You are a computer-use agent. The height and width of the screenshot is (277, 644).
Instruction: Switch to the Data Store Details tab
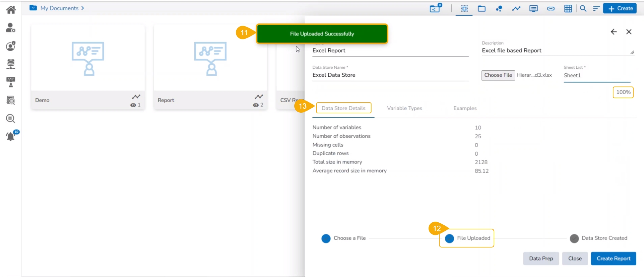pos(343,108)
